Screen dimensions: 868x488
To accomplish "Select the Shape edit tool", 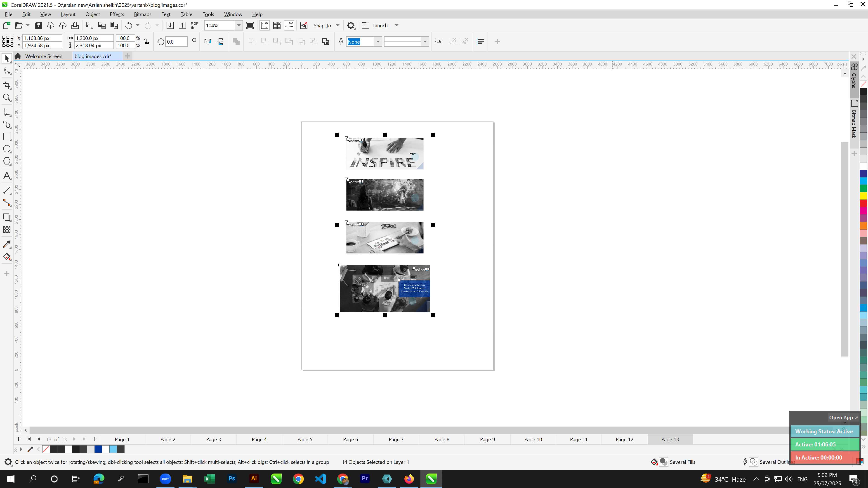I will click(7, 71).
